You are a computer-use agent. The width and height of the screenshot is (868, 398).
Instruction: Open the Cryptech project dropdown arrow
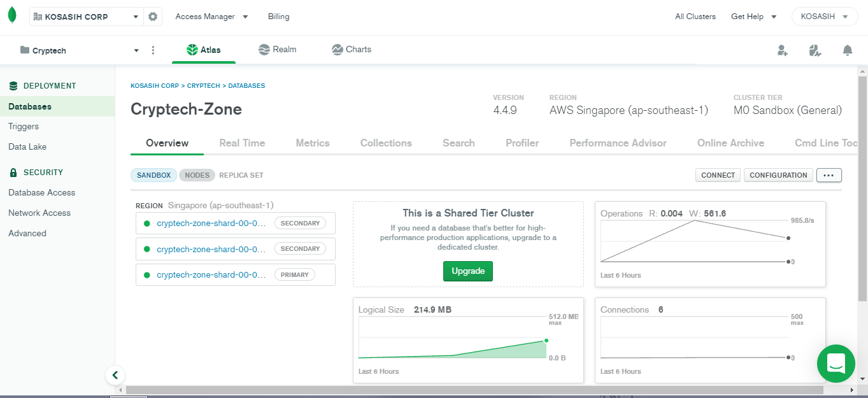(x=136, y=50)
